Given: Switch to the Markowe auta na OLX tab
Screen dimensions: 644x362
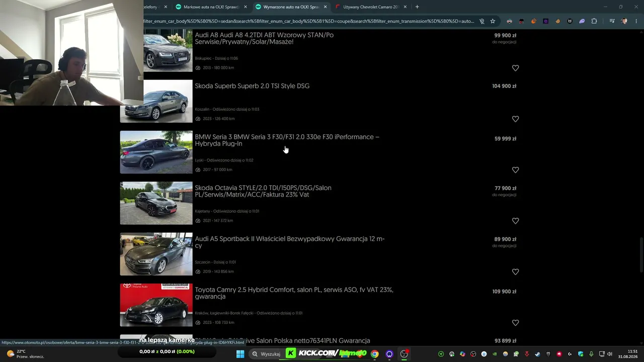Looking at the screenshot, I should [x=210, y=7].
